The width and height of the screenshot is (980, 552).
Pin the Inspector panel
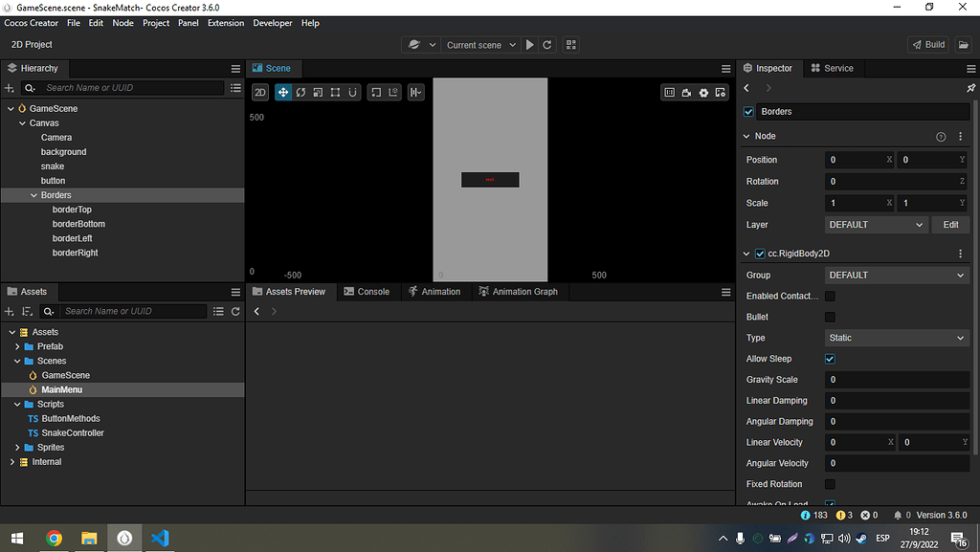coord(970,88)
